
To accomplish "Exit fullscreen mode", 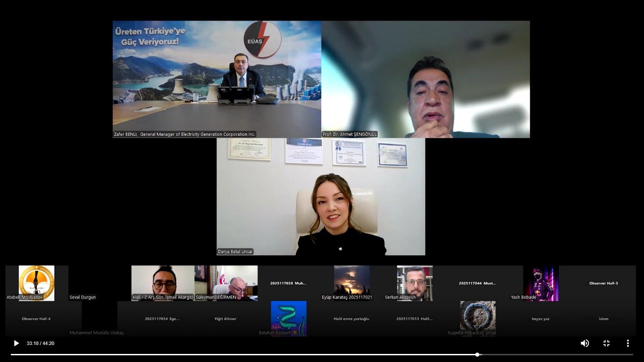I will click(x=606, y=343).
